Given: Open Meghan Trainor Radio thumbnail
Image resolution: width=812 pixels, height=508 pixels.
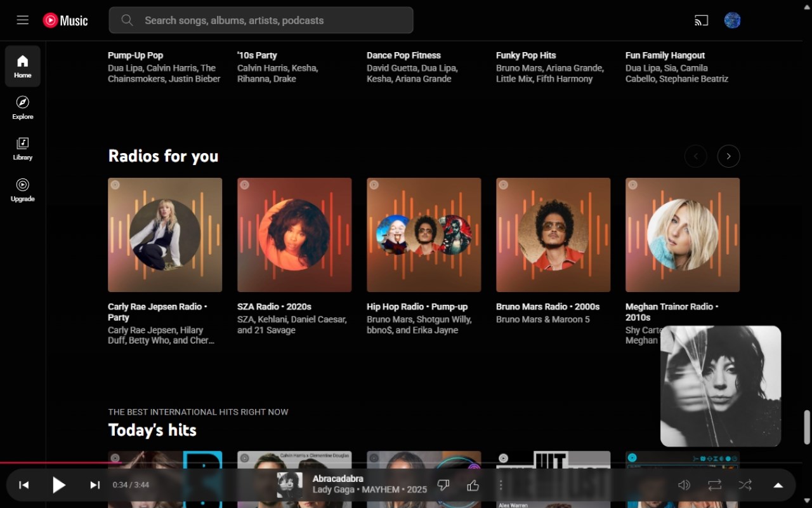Looking at the screenshot, I should click(683, 235).
